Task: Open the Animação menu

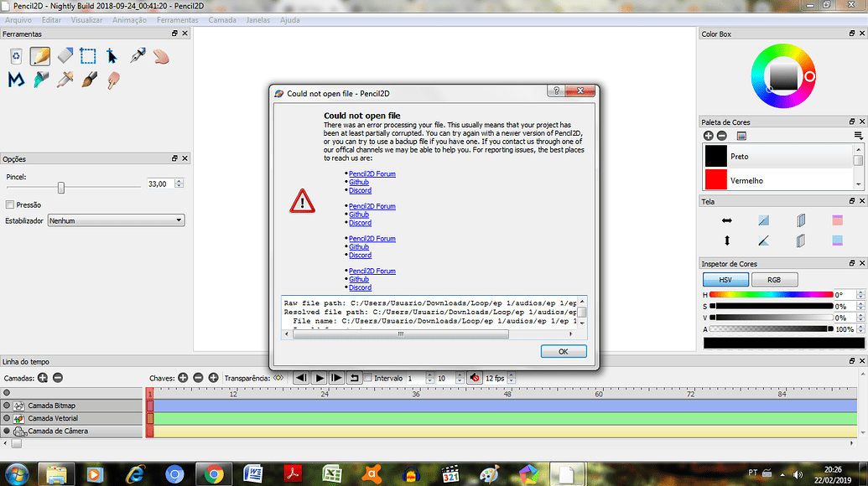Action: click(x=129, y=20)
